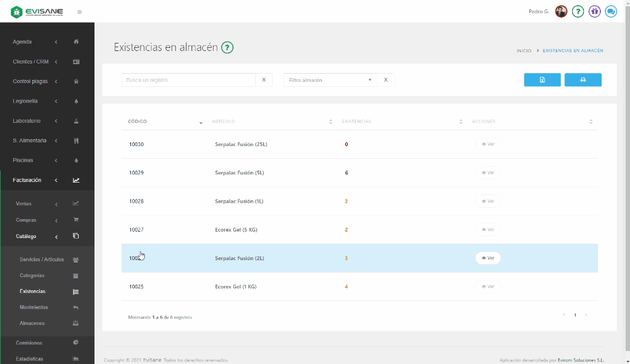Screen dimensions: 630x364
Task: Click the INICIO breadcrumb link
Action: coord(524,50)
